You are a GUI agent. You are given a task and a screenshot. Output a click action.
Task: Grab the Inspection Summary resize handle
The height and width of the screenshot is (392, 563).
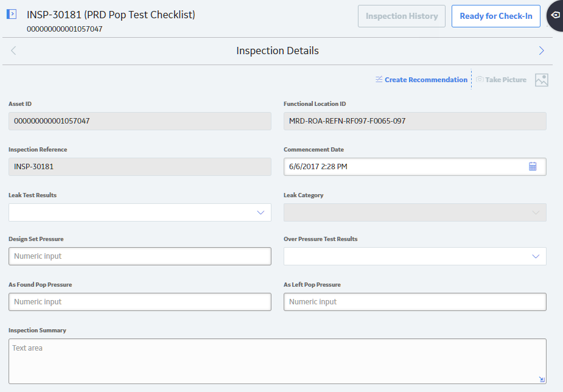[542, 379]
